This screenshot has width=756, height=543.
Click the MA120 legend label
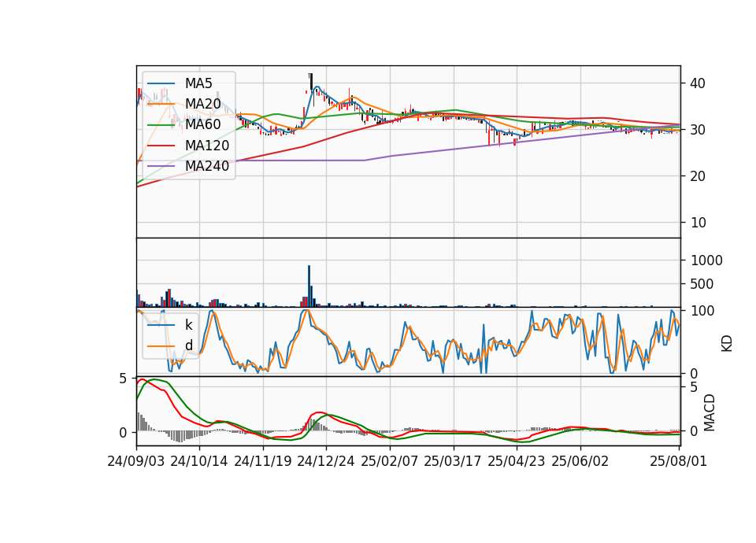pos(207,146)
